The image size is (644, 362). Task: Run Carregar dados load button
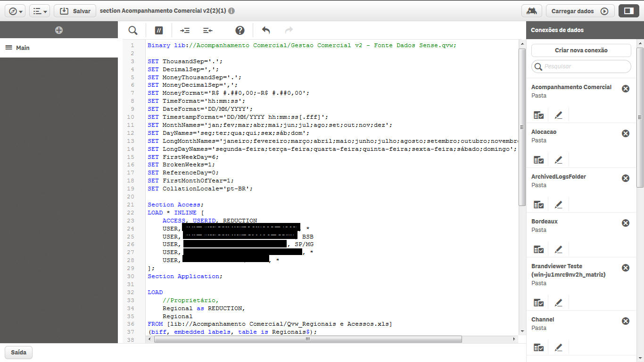[x=580, y=11]
